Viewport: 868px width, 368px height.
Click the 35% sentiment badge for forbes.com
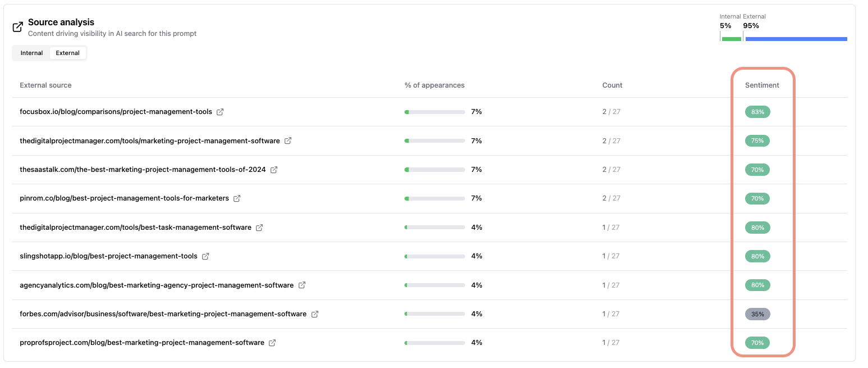[757, 314]
